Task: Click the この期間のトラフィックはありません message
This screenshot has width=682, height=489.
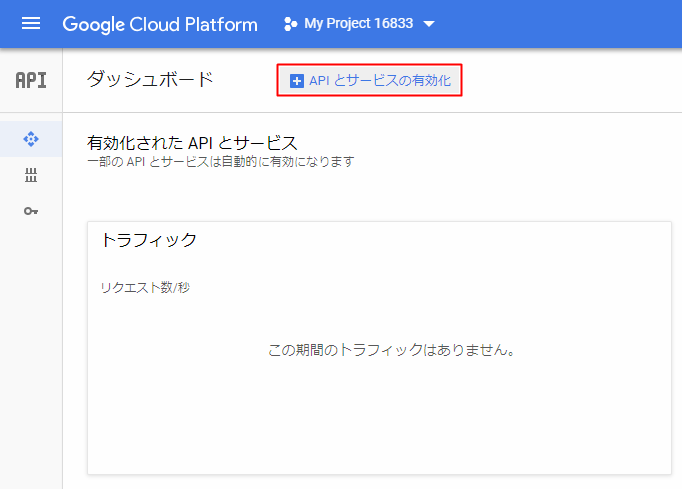Action: 391,350
